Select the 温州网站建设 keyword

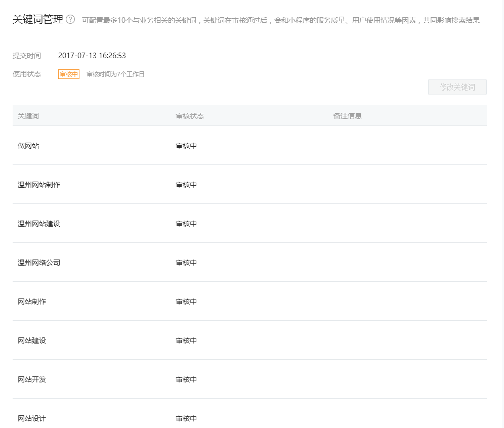click(39, 224)
